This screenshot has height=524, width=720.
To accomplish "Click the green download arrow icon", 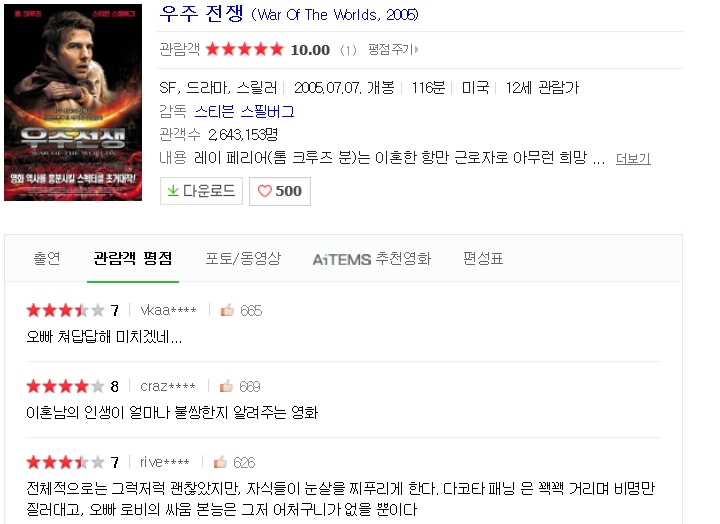I will click(173, 190).
